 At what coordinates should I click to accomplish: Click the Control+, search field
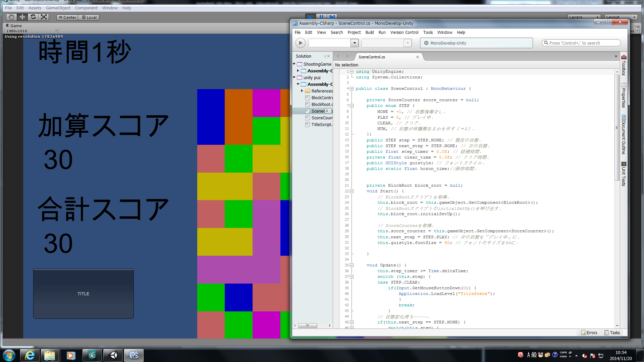581,43
